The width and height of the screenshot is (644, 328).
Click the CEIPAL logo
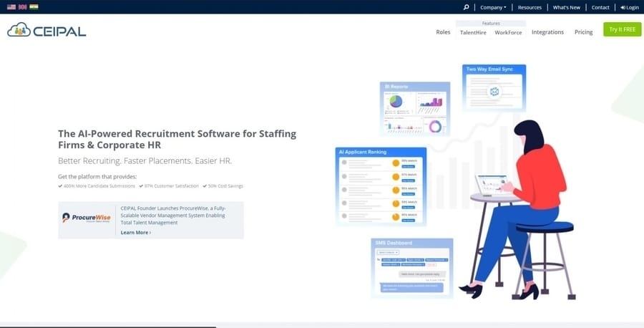coord(47,30)
